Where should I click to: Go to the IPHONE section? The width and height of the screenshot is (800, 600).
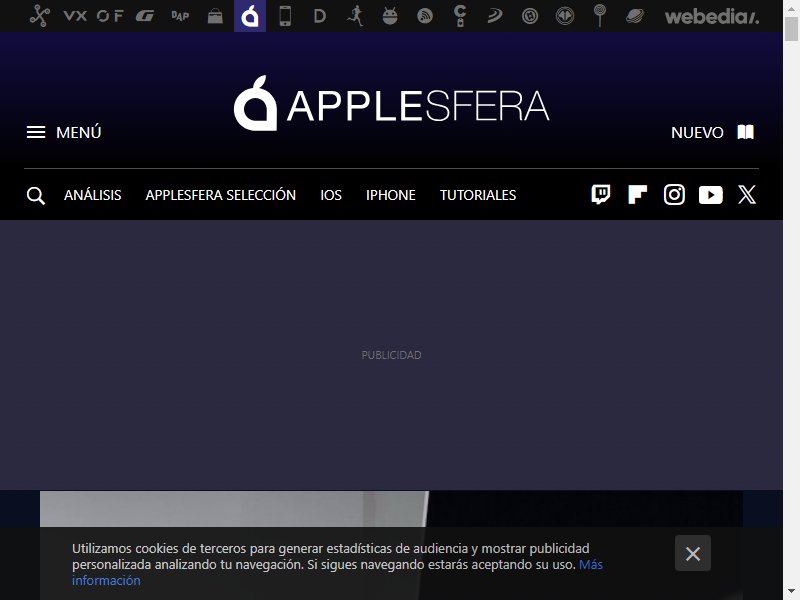[x=390, y=195]
